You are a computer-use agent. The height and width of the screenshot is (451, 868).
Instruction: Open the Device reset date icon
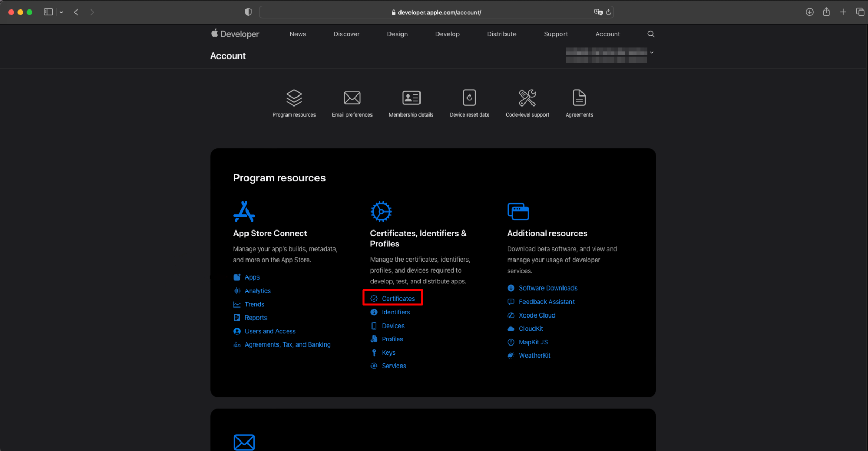click(469, 98)
